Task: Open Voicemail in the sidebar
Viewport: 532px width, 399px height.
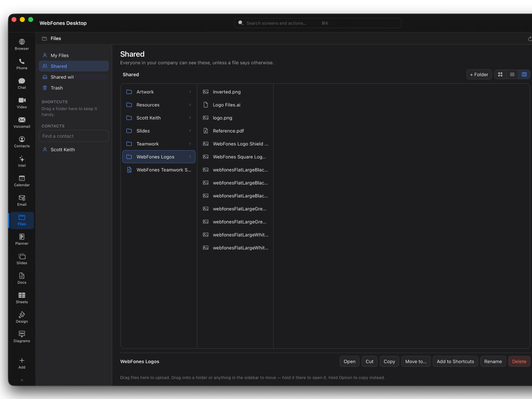Action: [22, 123]
